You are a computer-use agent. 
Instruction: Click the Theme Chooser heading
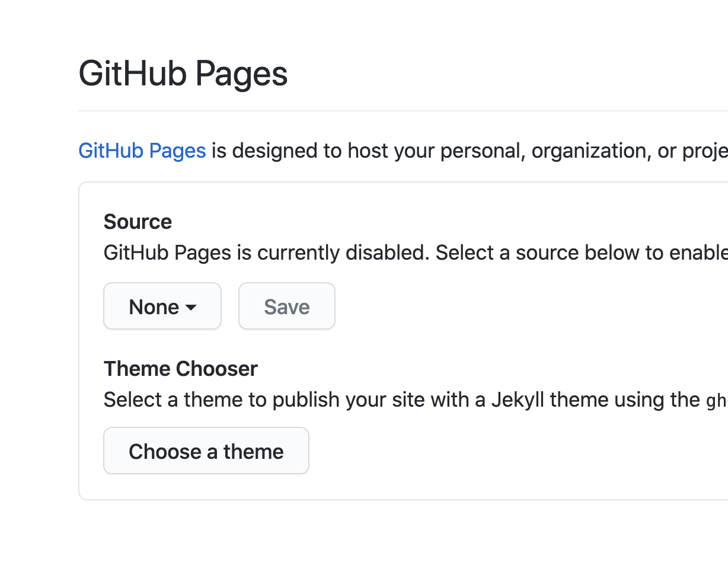coord(180,368)
